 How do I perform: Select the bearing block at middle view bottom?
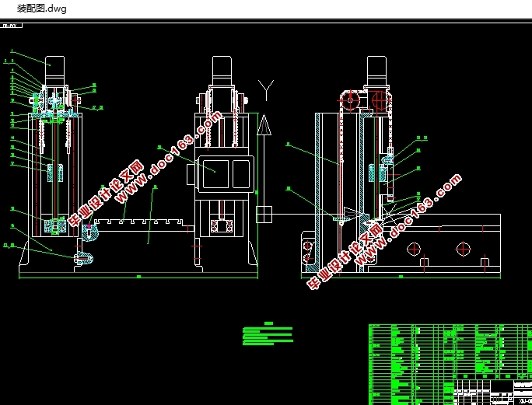click(222, 225)
